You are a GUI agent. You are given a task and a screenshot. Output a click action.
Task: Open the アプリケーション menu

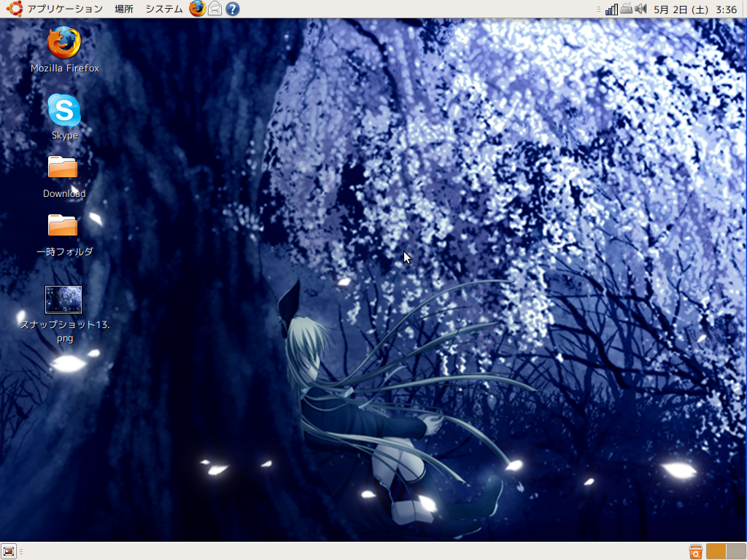pyautogui.click(x=65, y=9)
